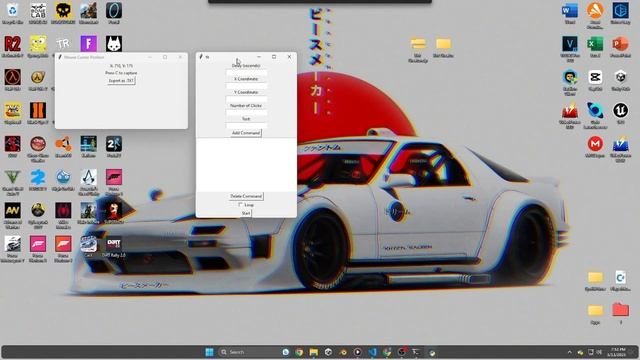Click the empty command list box
Viewport: 640px width, 360px height.
[x=246, y=165]
